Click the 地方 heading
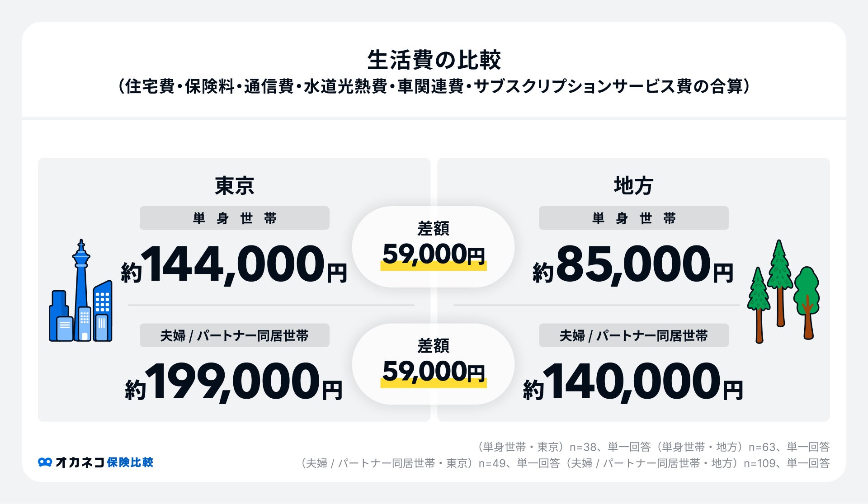The height and width of the screenshot is (504, 868). [633, 186]
